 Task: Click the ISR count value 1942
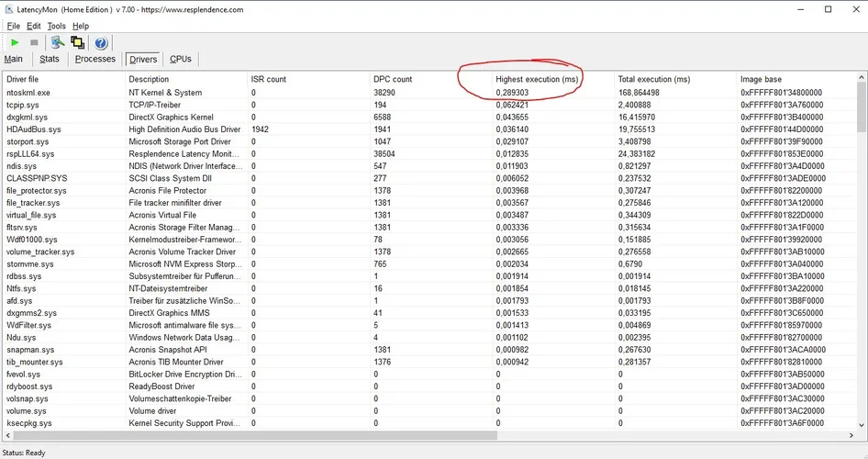(260, 129)
